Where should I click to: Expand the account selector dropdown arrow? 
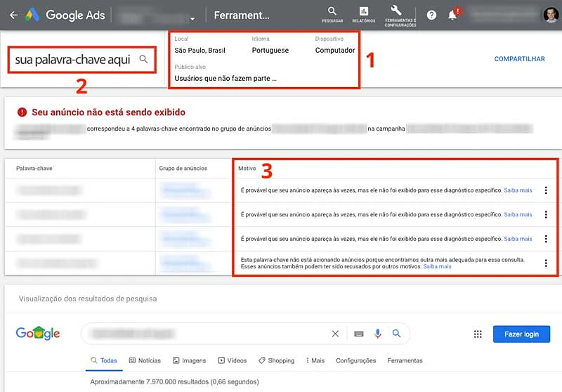(192, 19)
